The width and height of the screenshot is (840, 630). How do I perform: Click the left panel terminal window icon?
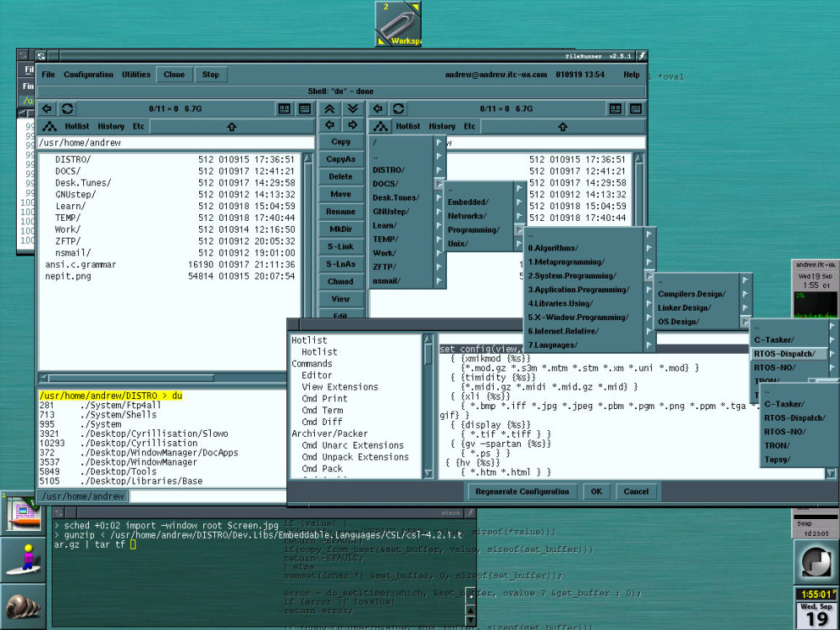(x=304, y=108)
